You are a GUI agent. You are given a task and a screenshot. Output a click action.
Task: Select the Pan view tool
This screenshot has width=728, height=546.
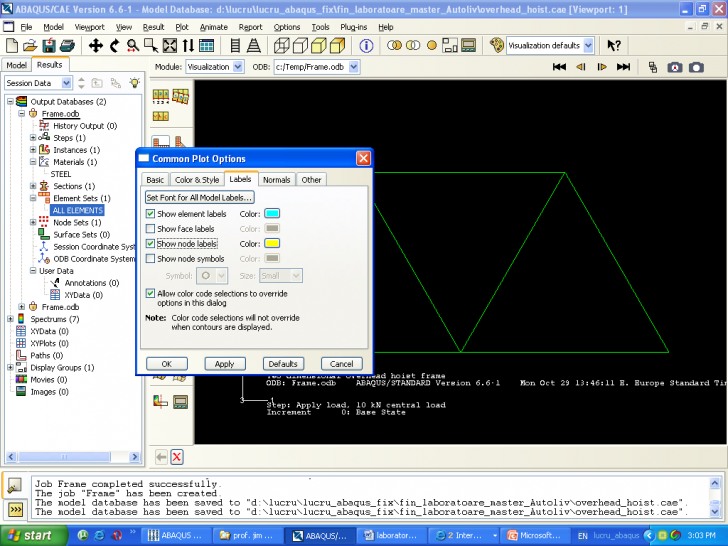(x=96, y=46)
